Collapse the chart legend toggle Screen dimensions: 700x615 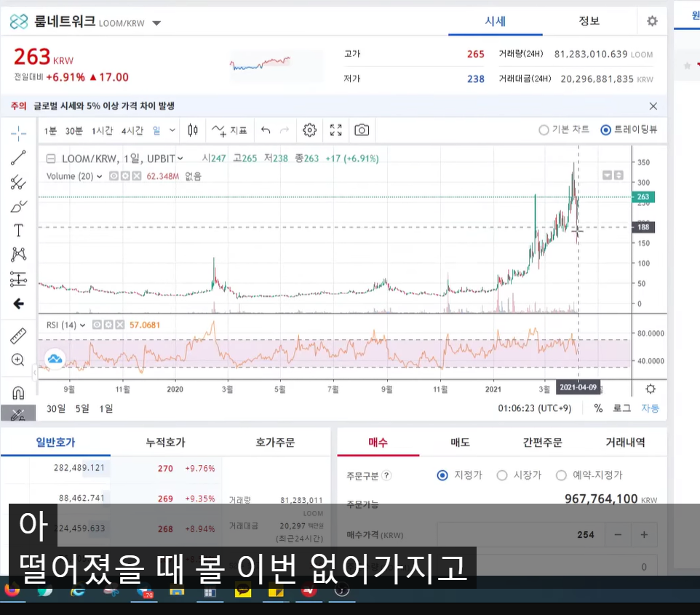[x=51, y=159]
